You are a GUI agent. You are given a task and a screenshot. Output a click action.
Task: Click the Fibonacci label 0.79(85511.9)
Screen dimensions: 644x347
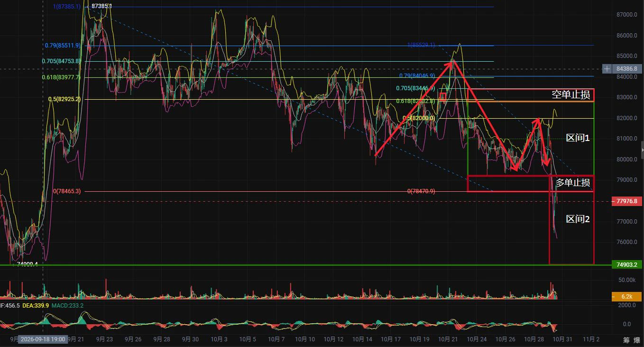coord(63,46)
